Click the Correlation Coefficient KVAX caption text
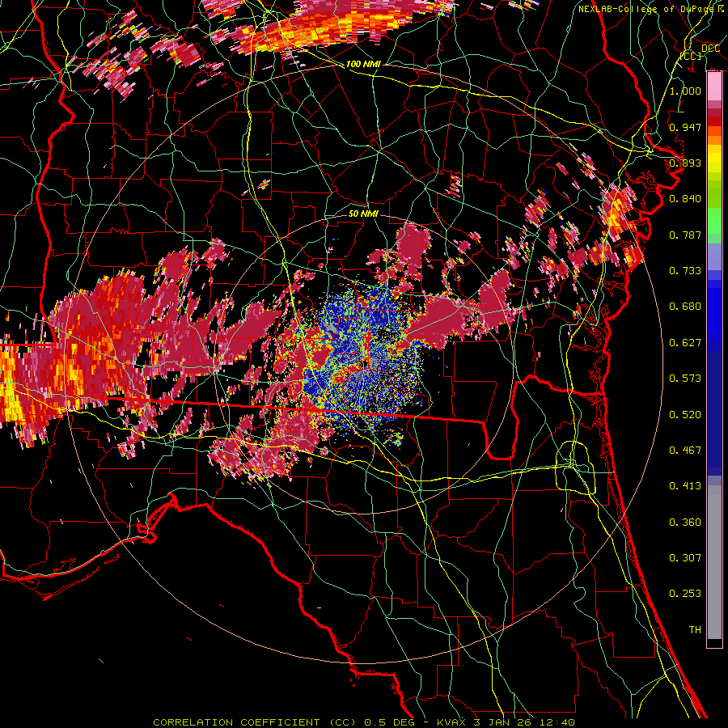 [364, 722]
